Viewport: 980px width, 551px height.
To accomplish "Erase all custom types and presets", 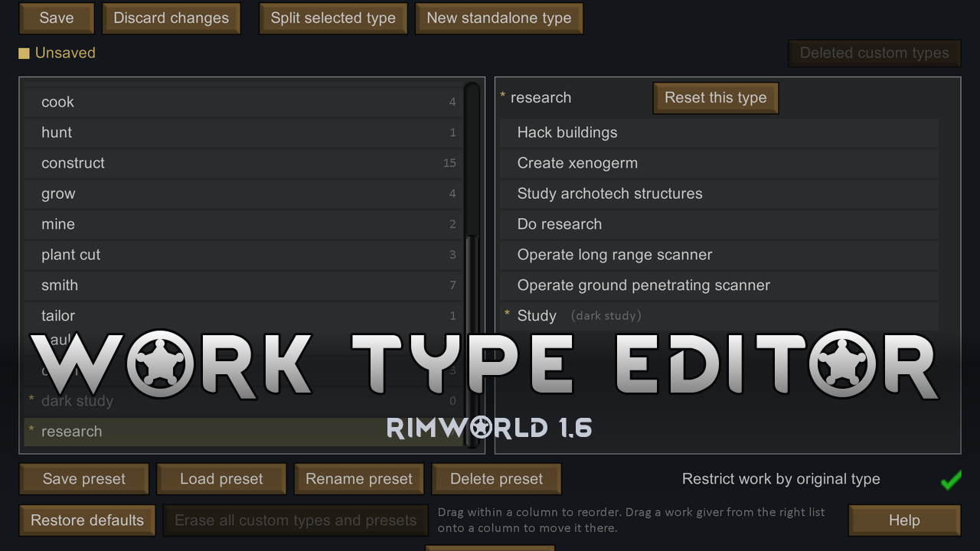I will coord(296,520).
